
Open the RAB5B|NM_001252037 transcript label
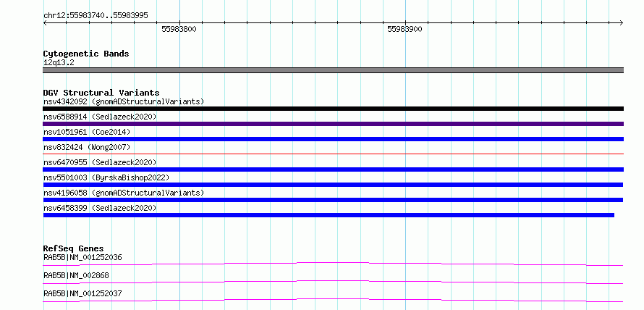pos(82,293)
